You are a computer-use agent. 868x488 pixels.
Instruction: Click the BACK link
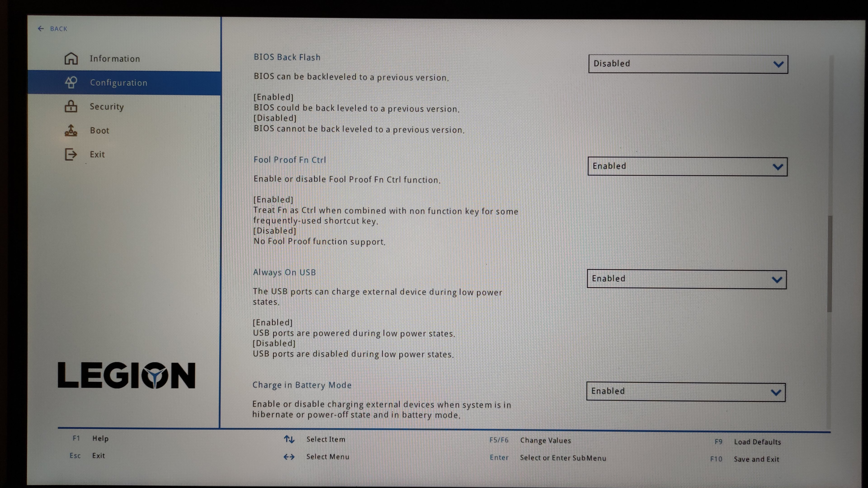pos(58,29)
